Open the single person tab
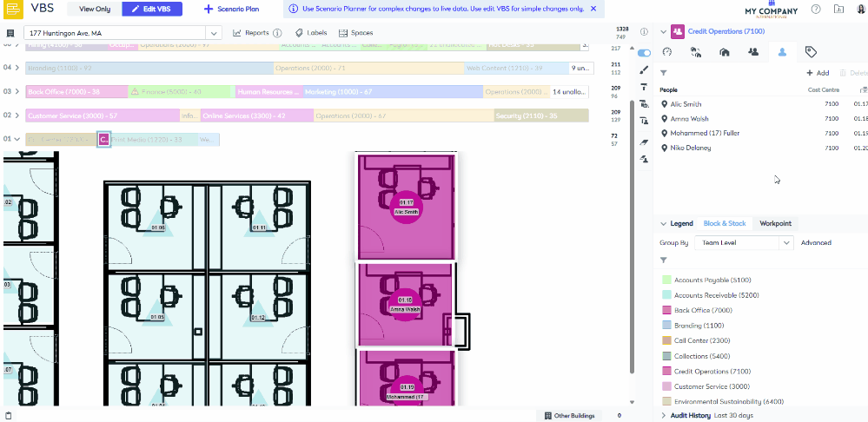The image size is (868, 422). (x=782, y=52)
